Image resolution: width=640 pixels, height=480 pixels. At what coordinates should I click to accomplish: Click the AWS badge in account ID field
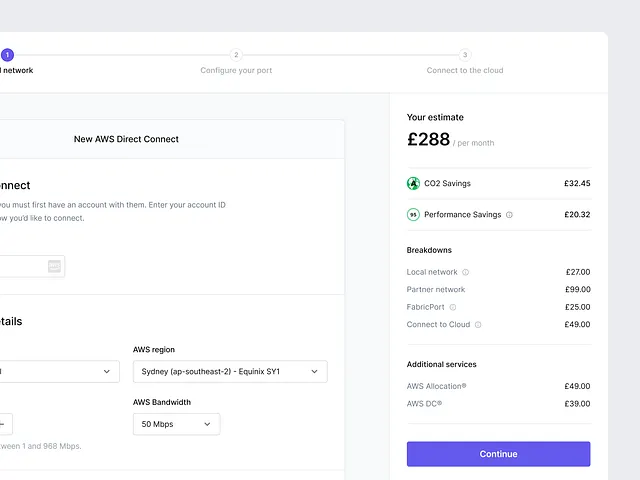click(x=54, y=266)
